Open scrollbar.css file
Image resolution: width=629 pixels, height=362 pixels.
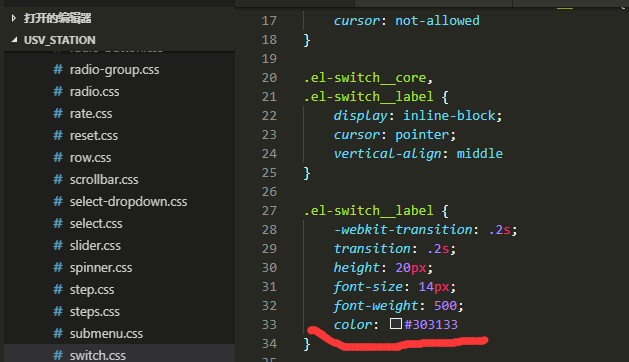pyautogui.click(x=104, y=180)
